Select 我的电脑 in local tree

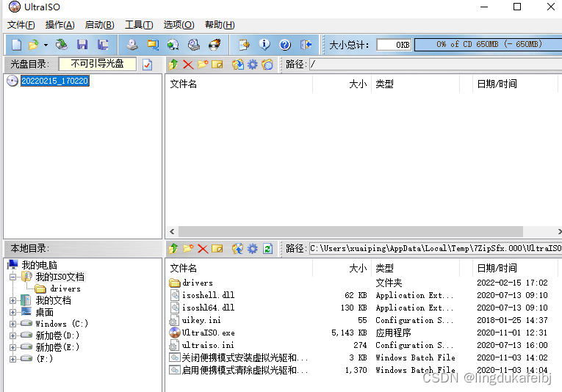(40, 265)
